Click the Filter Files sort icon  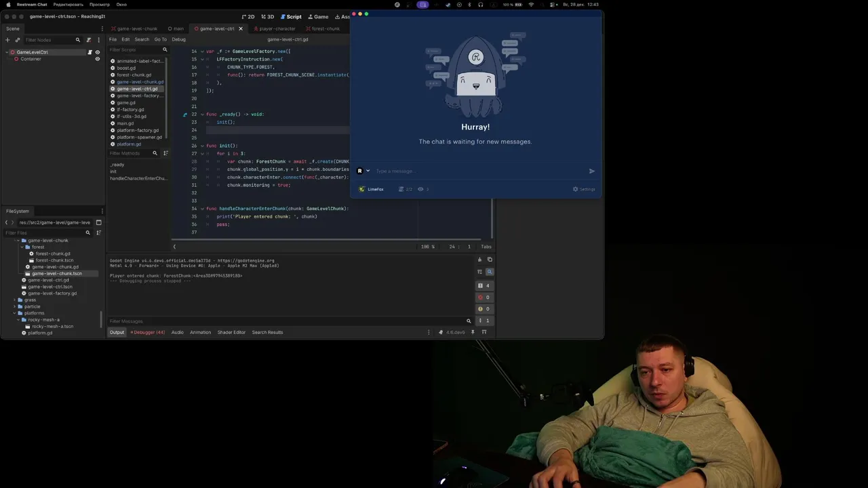[98, 232]
